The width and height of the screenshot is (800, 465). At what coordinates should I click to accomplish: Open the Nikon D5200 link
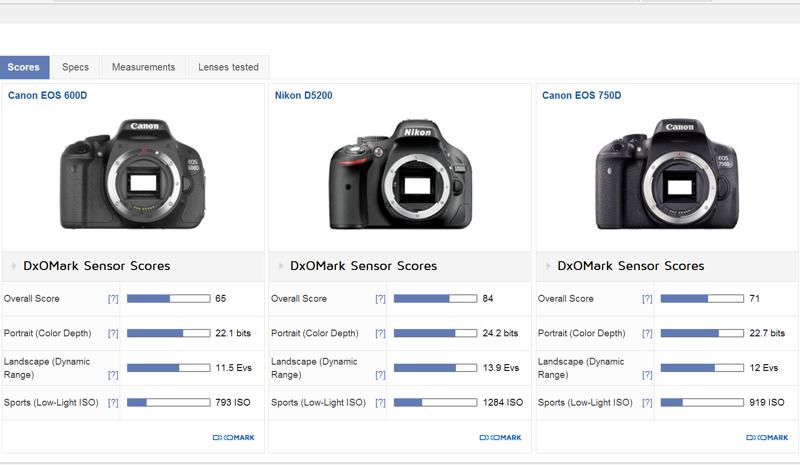(304, 95)
